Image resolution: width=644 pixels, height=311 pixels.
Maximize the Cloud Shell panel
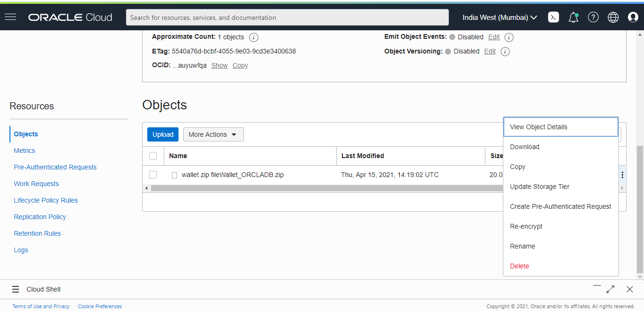coord(610,289)
